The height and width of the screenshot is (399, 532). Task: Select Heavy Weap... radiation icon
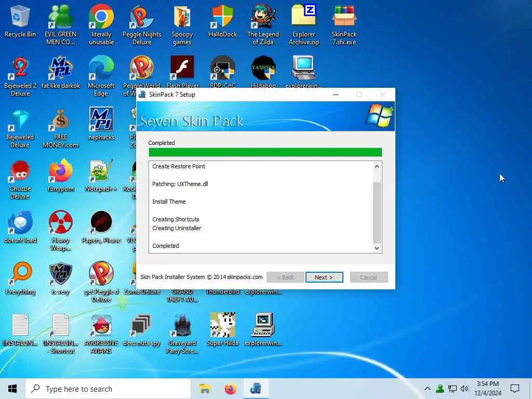[x=60, y=231]
